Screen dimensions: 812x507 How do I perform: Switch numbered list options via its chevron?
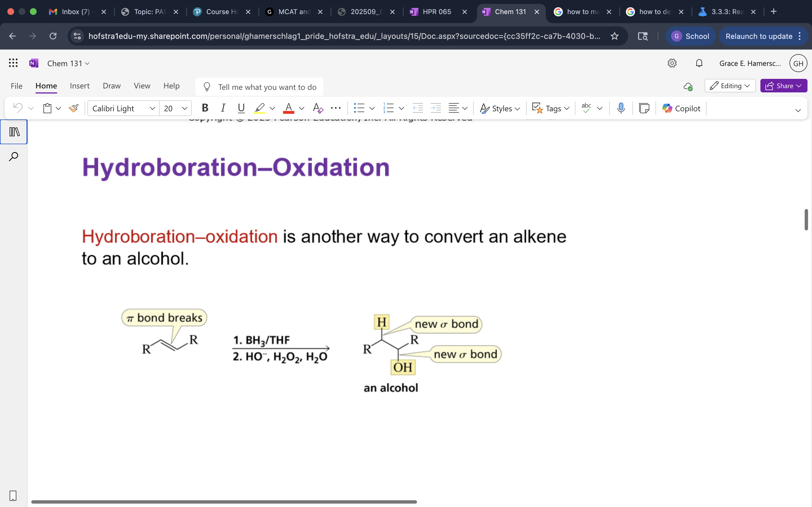pyautogui.click(x=402, y=108)
